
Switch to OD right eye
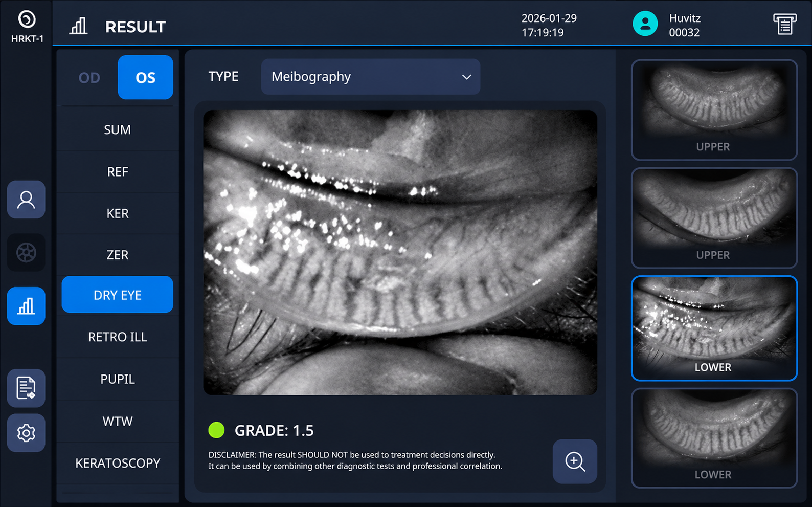[x=89, y=77]
